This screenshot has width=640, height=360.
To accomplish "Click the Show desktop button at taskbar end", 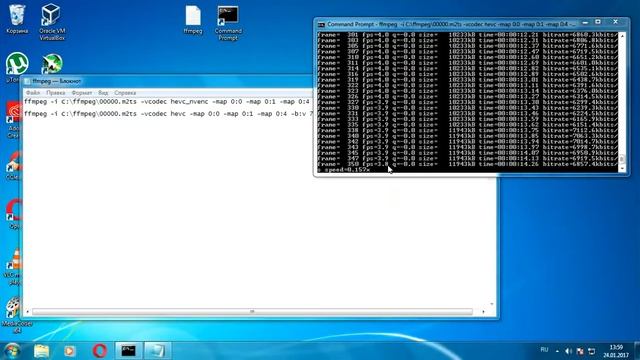I will pyautogui.click(x=637, y=351).
